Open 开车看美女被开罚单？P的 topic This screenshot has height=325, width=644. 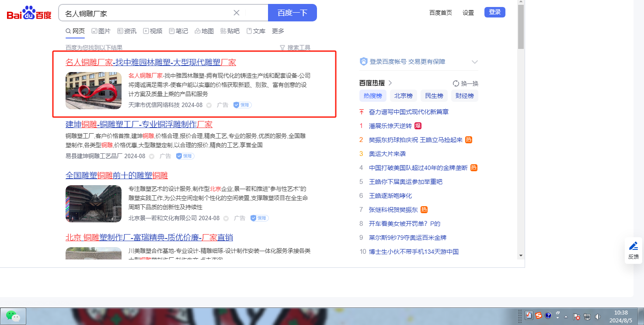coord(404,224)
